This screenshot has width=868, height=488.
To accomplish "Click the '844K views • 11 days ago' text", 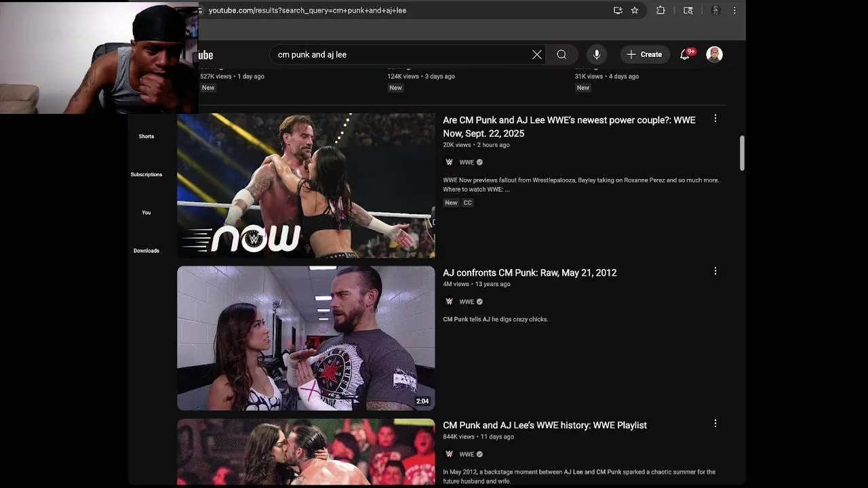I will [x=478, y=436].
